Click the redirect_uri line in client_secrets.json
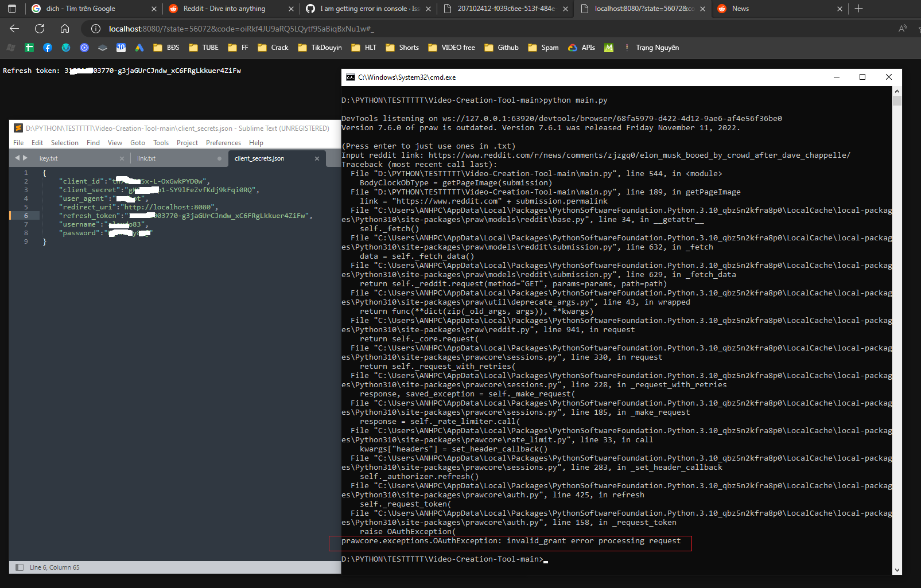 tap(138, 207)
